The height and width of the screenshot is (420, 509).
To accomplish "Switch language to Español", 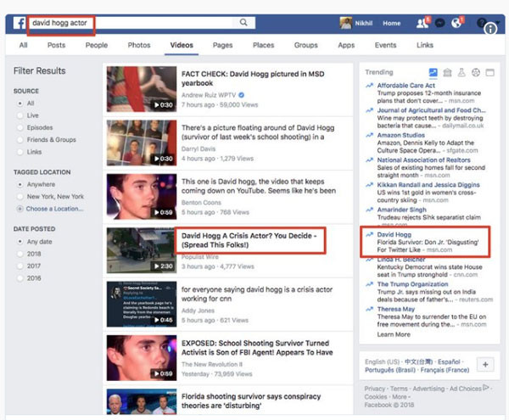I will [x=449, y=361].
